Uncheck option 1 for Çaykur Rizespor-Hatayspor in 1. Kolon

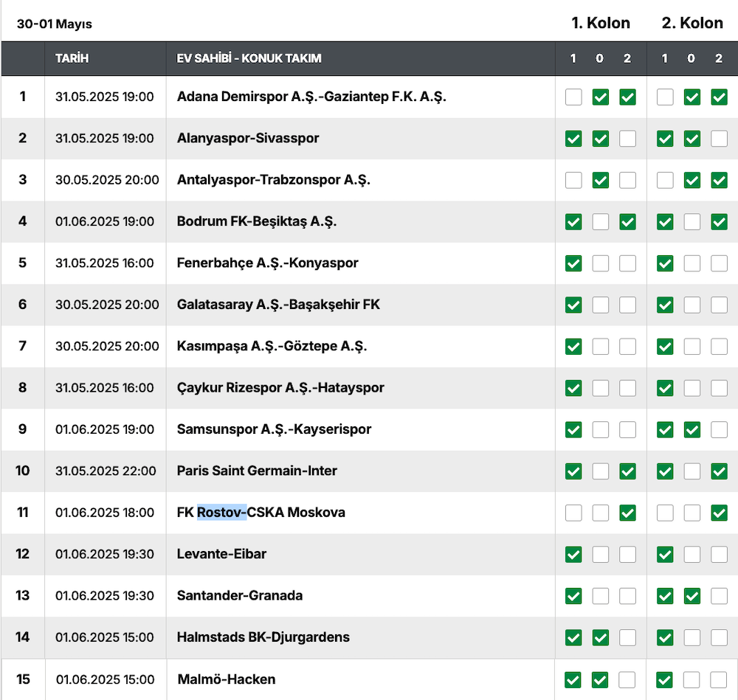tap(573, 388)
